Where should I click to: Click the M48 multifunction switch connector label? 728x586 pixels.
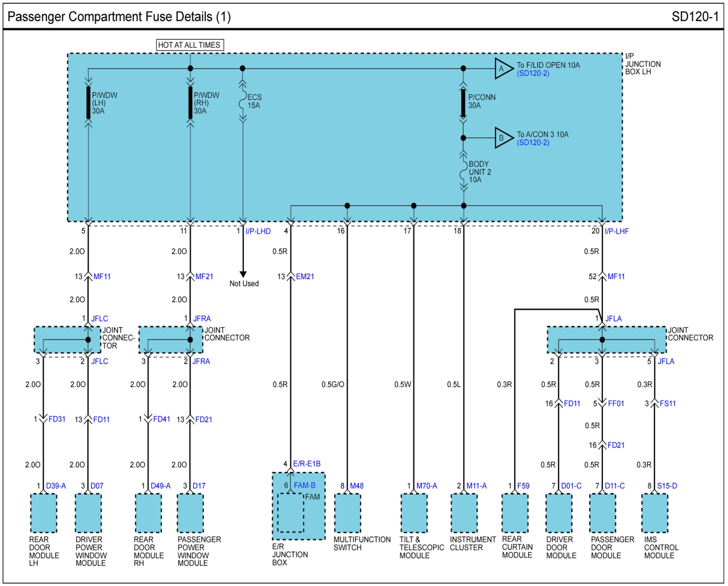tap(357, 486)
